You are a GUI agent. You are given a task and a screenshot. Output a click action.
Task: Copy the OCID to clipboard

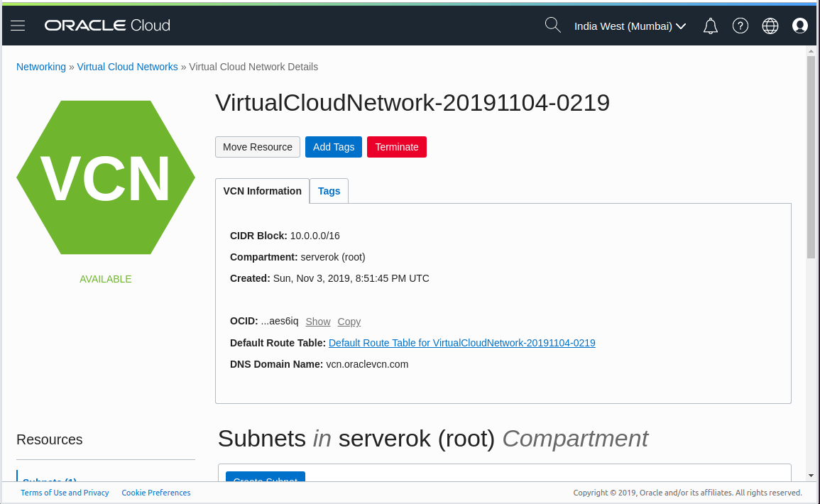tap(349, 322)
